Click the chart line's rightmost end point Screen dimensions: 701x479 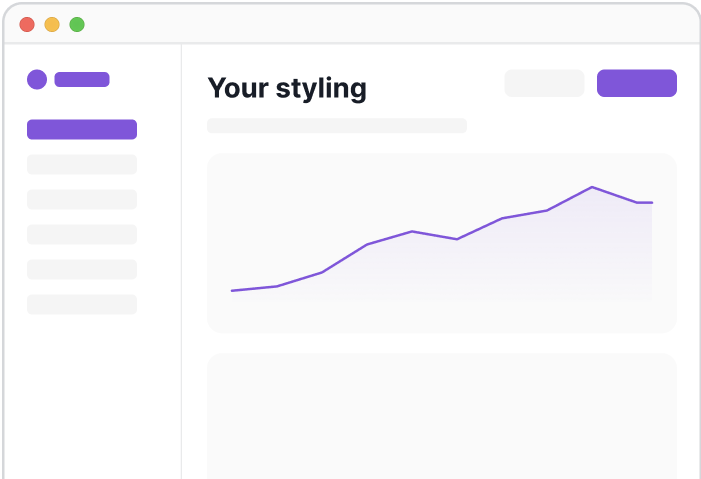pos(652,203)
